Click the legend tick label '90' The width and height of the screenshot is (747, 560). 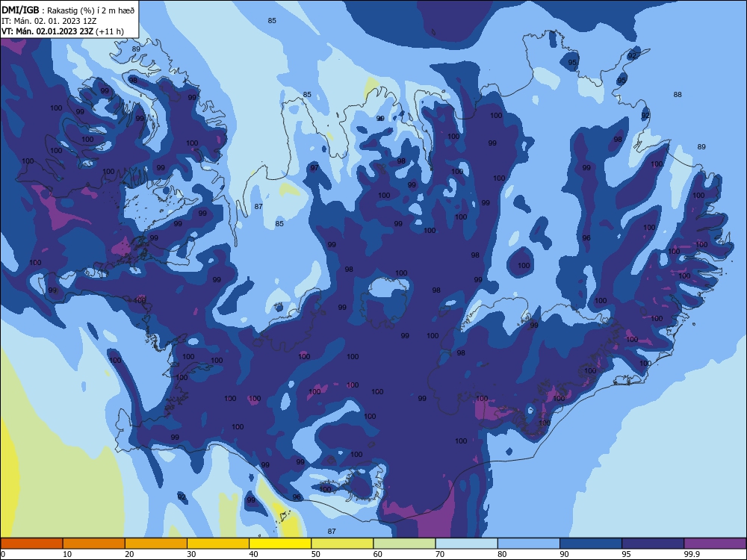[x=564, y=554]
